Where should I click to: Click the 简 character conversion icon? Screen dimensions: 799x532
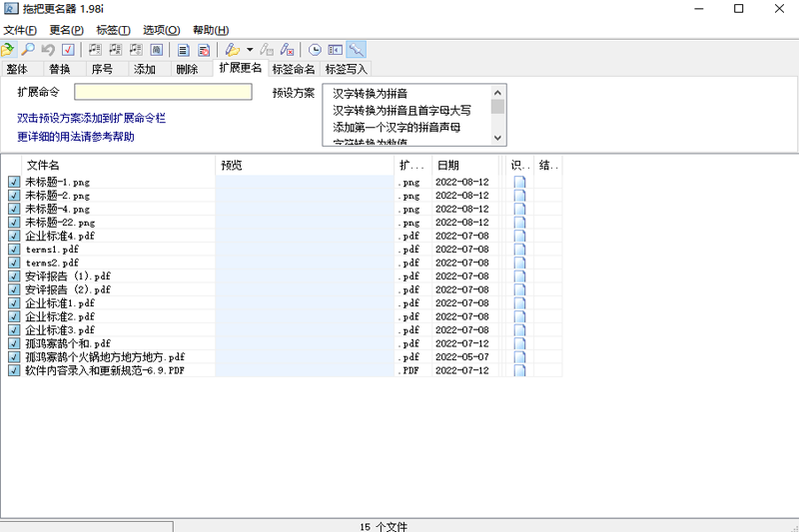[x=157, y=50]
